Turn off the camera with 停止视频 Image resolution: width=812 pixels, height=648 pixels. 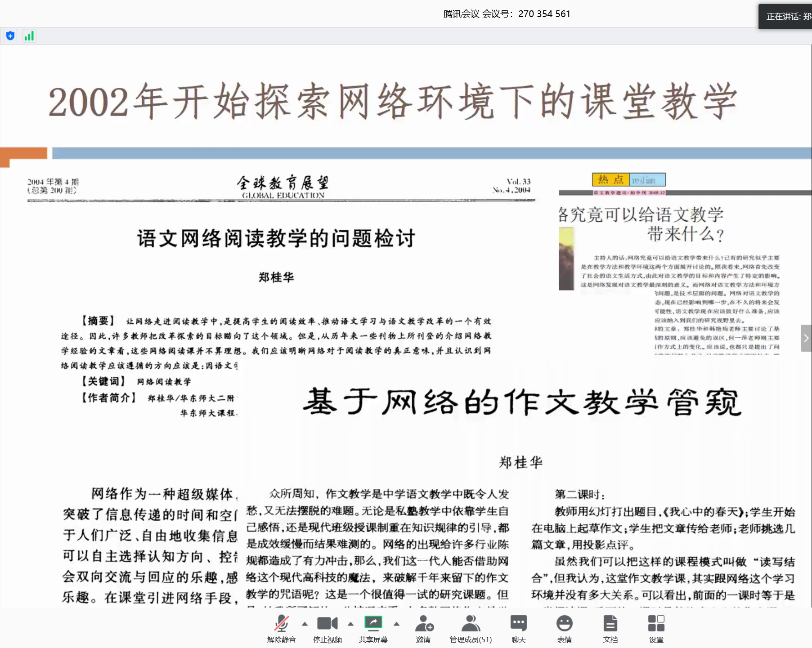pos(327,629)
